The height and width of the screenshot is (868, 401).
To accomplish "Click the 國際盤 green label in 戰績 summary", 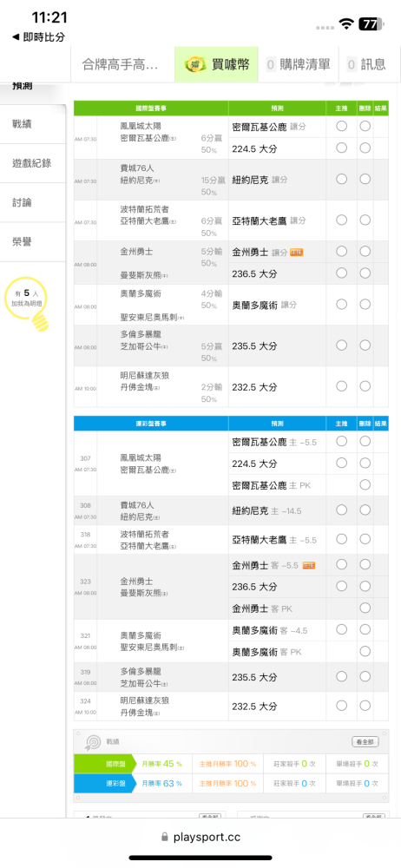I will tap(104, 763).
